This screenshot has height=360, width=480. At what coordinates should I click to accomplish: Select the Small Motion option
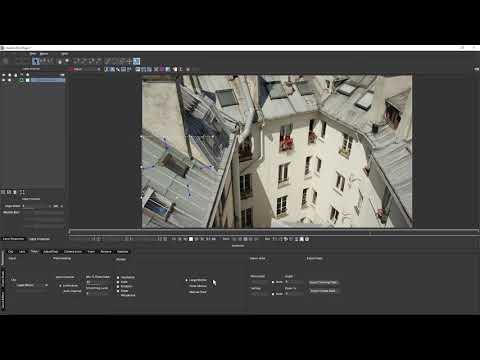pyautogui.click(x=198, y=286)
